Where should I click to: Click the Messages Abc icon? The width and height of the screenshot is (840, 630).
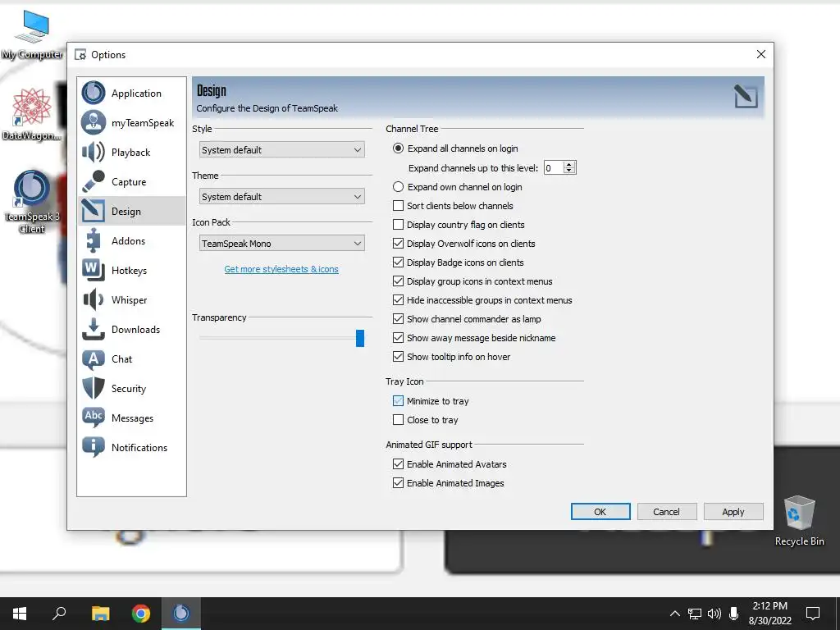click(94, 418)
